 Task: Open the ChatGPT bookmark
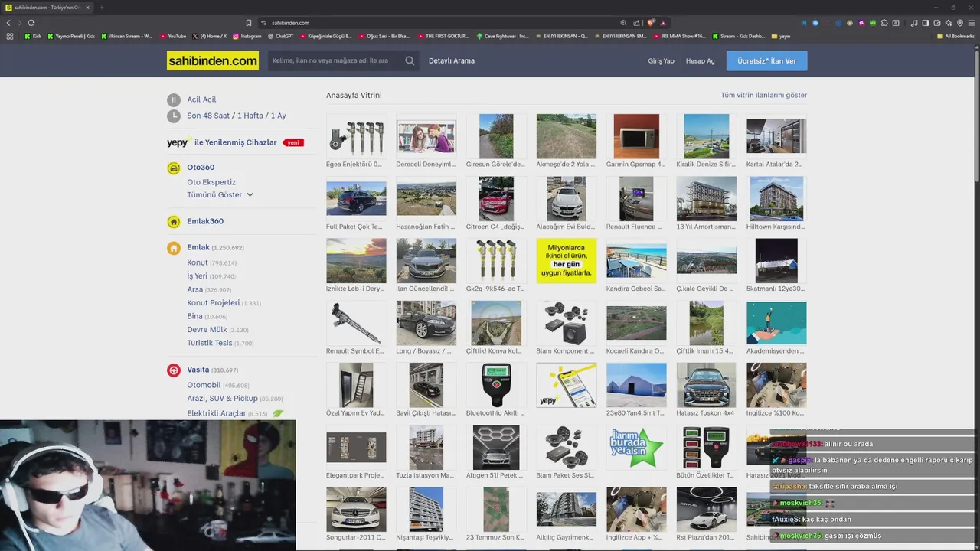tap(280, 36)
